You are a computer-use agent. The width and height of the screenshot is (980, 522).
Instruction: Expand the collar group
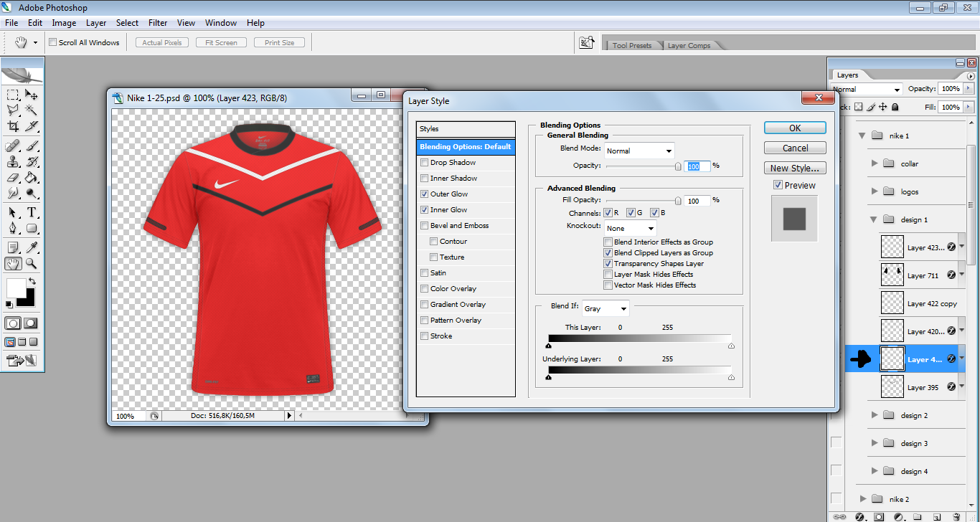874,163
